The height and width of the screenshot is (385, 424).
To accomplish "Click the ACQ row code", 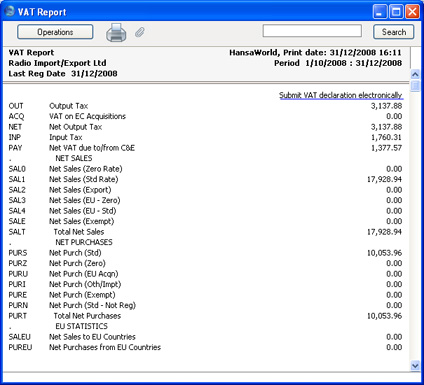I will [16, 116].
